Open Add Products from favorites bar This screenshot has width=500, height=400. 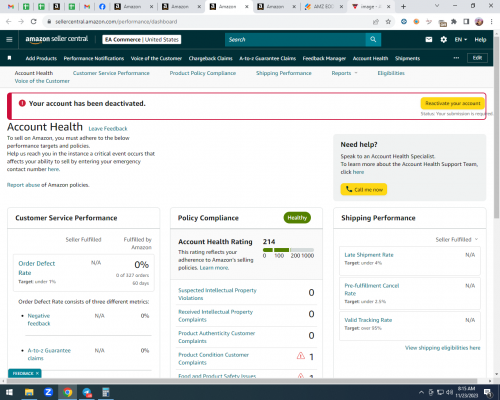tap(41, 58)
